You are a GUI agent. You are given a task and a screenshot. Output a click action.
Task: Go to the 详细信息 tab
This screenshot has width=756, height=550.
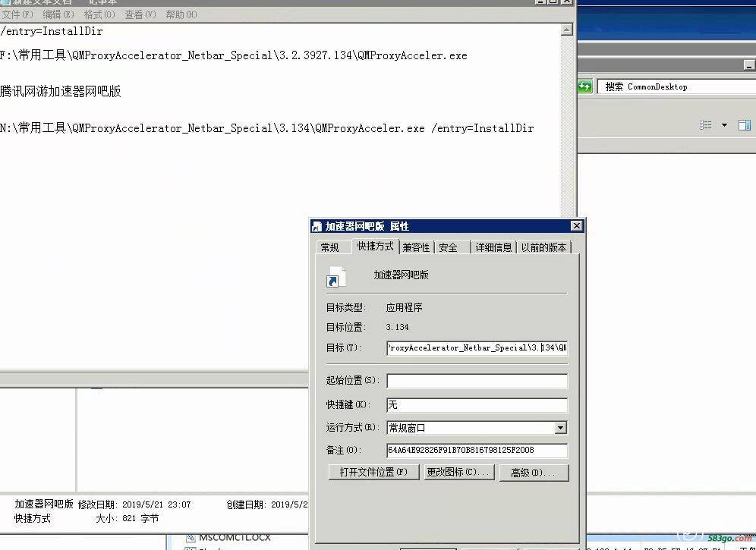(x=493, y=247)
